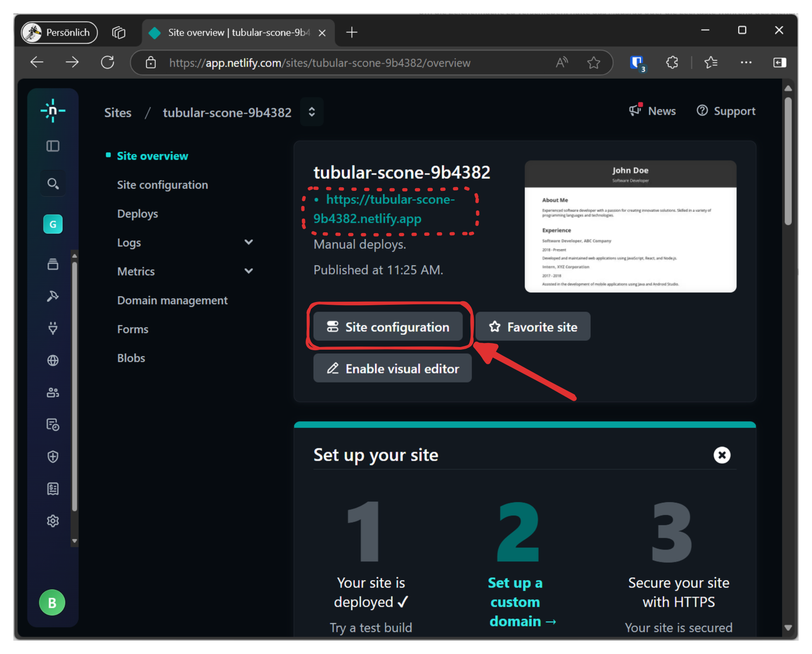The height and width of the screenshot is (654, 812).
Task: Add page to favorites star in address bar
Action: pyautogui.click(x=593, y=63)
